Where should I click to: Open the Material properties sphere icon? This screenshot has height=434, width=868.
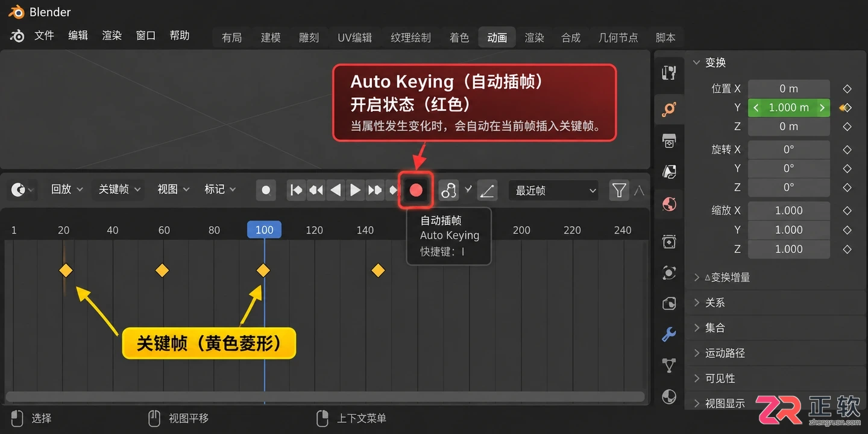pyautogui.click(x=668, y=397)
